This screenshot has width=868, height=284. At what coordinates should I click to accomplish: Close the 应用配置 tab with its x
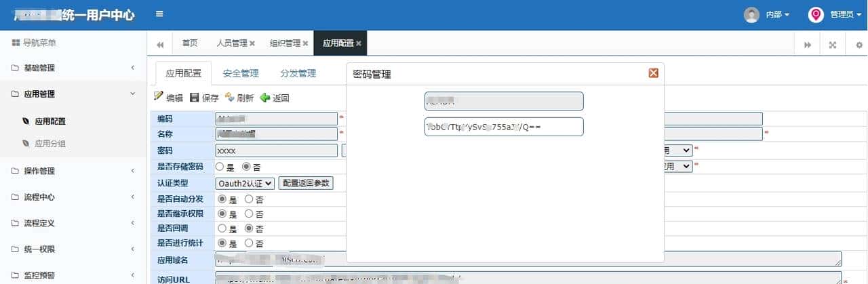359,43
